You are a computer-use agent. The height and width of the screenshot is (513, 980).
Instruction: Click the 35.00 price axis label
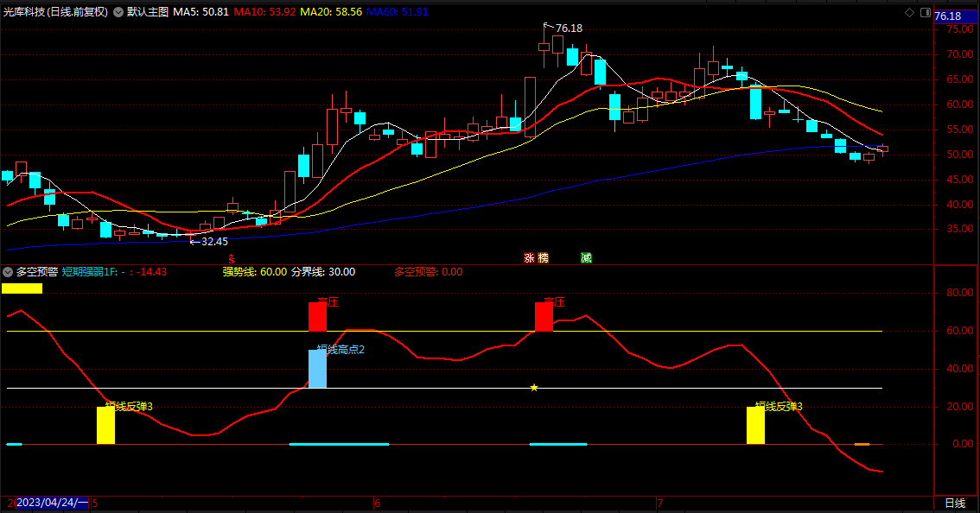[959, 230]
